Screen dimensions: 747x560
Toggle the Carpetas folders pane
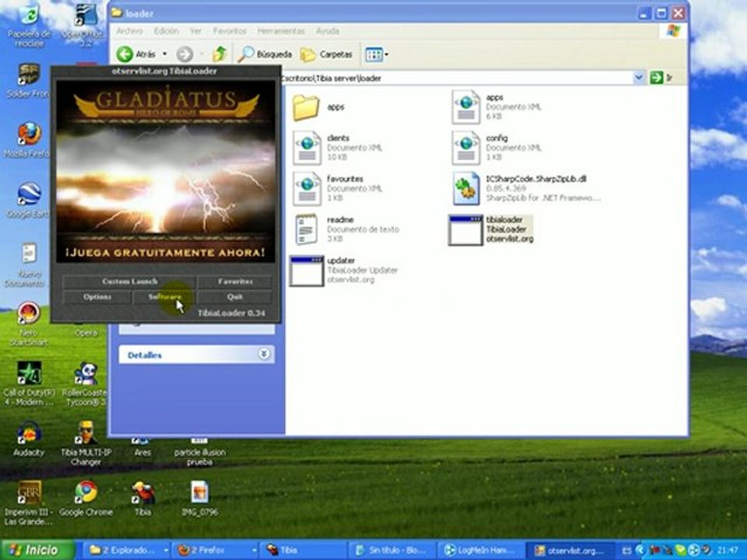327,54
